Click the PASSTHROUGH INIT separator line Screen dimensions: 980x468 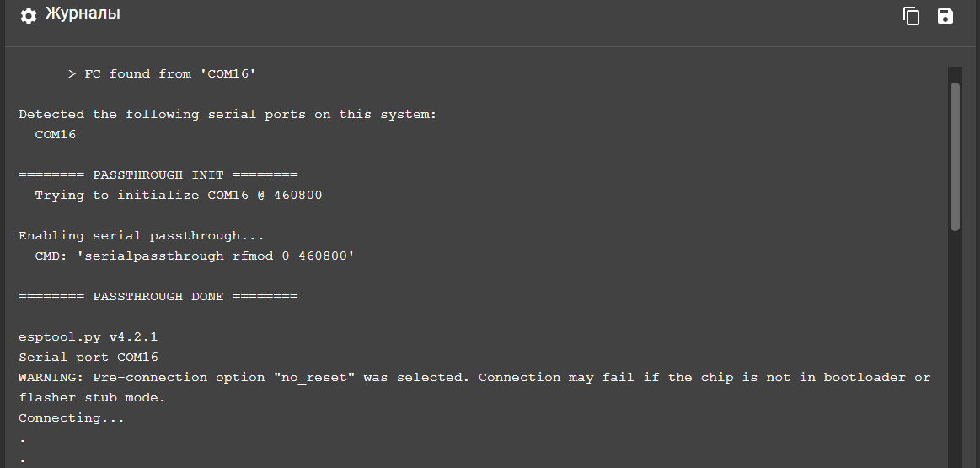pos(158,175)
